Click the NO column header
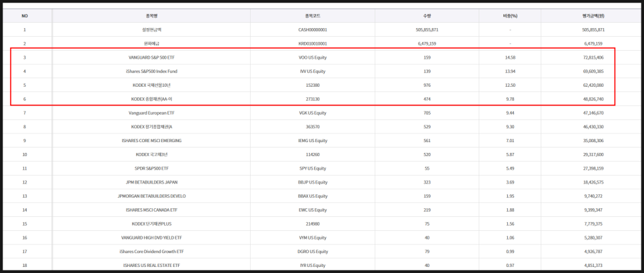The height and width of the screenshot is (273, 644). pos(25,16)
